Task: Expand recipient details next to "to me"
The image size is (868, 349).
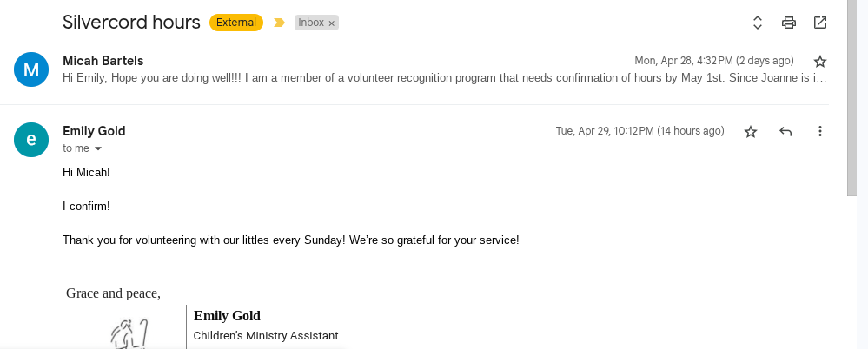Action: tap(98, 148)
